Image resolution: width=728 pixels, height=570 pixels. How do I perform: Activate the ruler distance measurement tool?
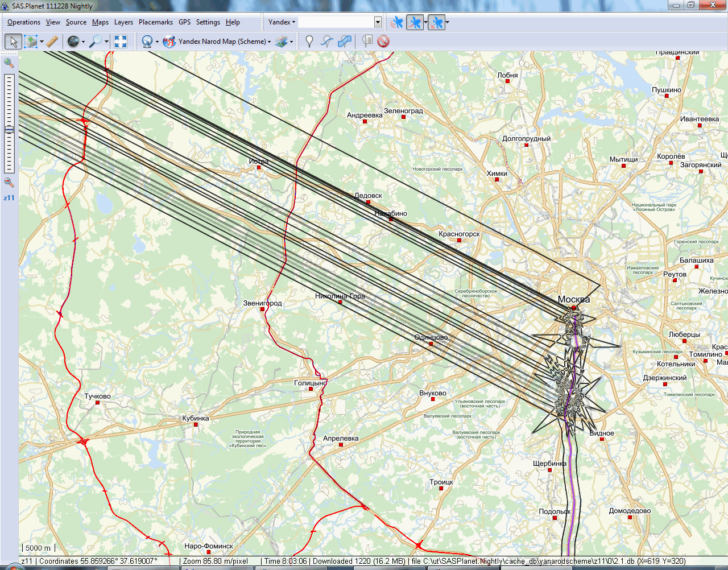pyautogui.click(x=52, y=42)
